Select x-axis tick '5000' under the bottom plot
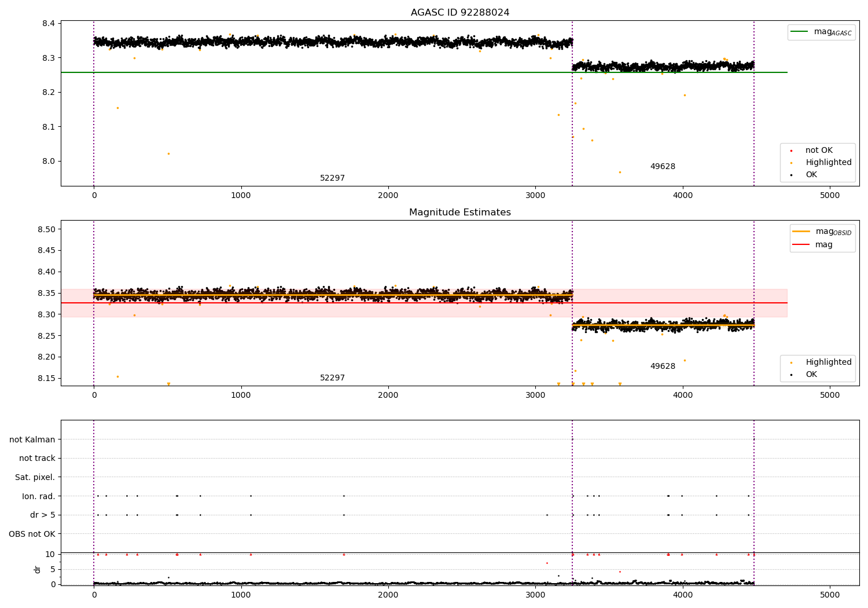868x608 pixels. pos(830,595)
